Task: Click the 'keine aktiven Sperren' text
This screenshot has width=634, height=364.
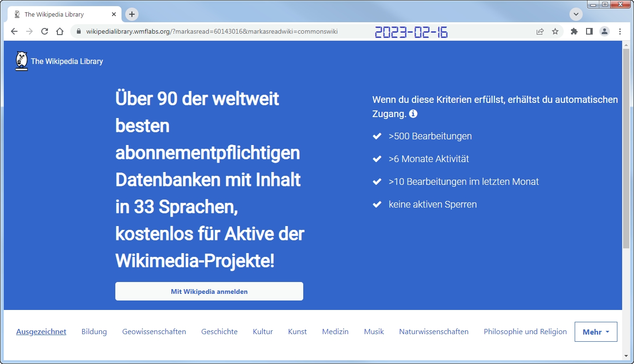Action: [x=433, y=205]
